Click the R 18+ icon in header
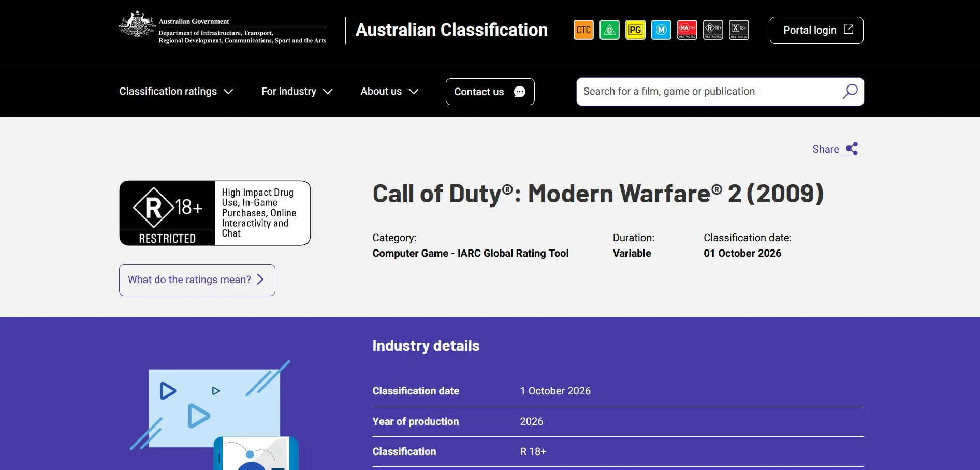 click(713, 30)
